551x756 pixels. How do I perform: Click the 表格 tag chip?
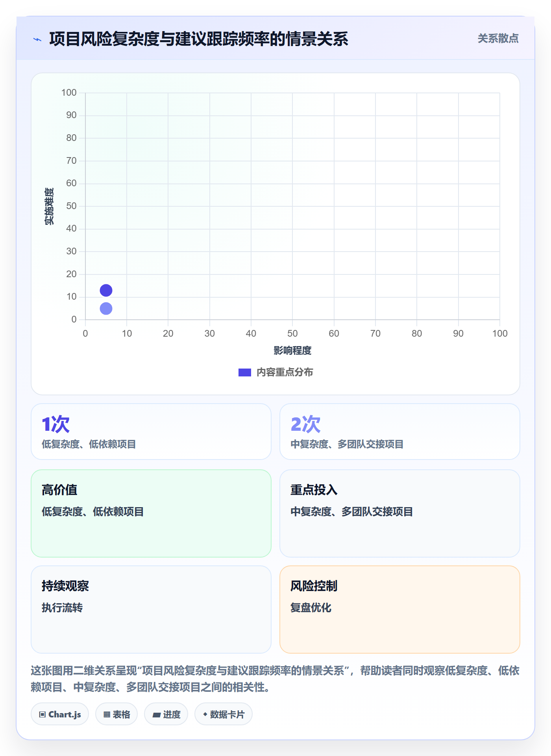[x=116, y=714]
